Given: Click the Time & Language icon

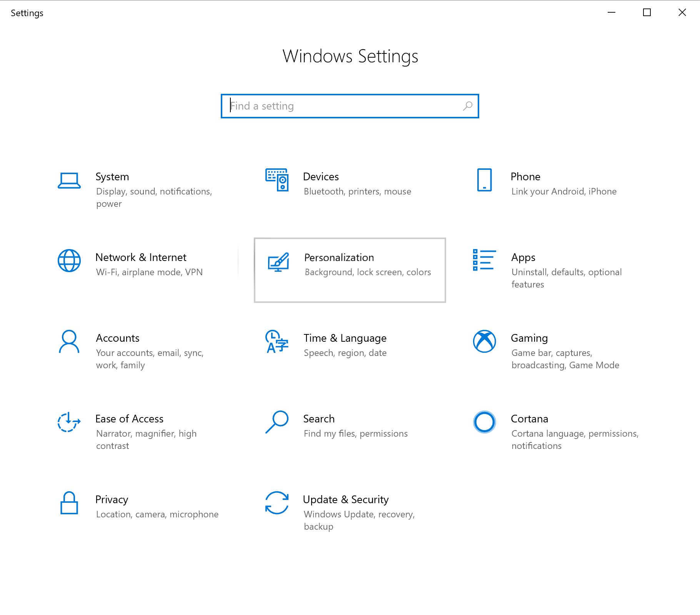Looking at the screenshot, I should (x=277, y=341).
